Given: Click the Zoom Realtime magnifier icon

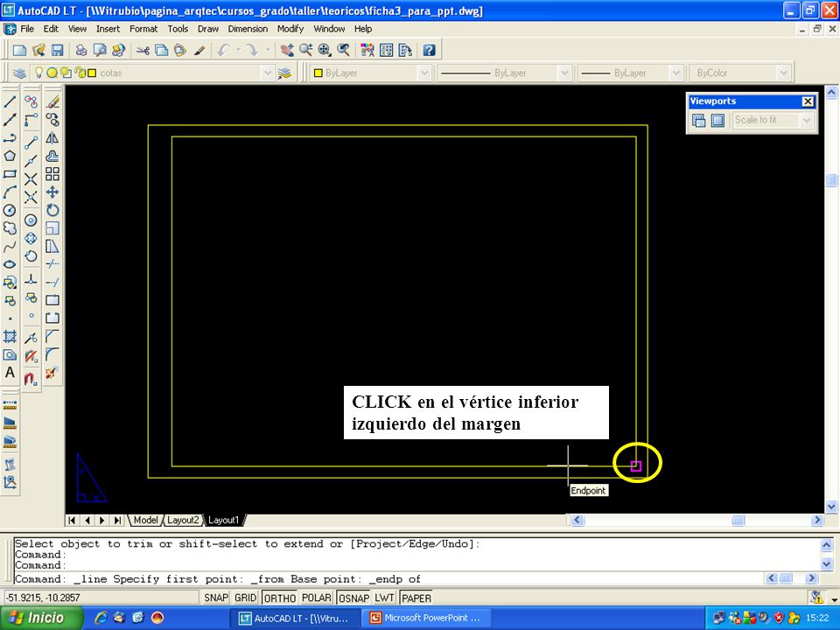Looking at the screenshot, I should pyautogui.click(x=306, y=51).
